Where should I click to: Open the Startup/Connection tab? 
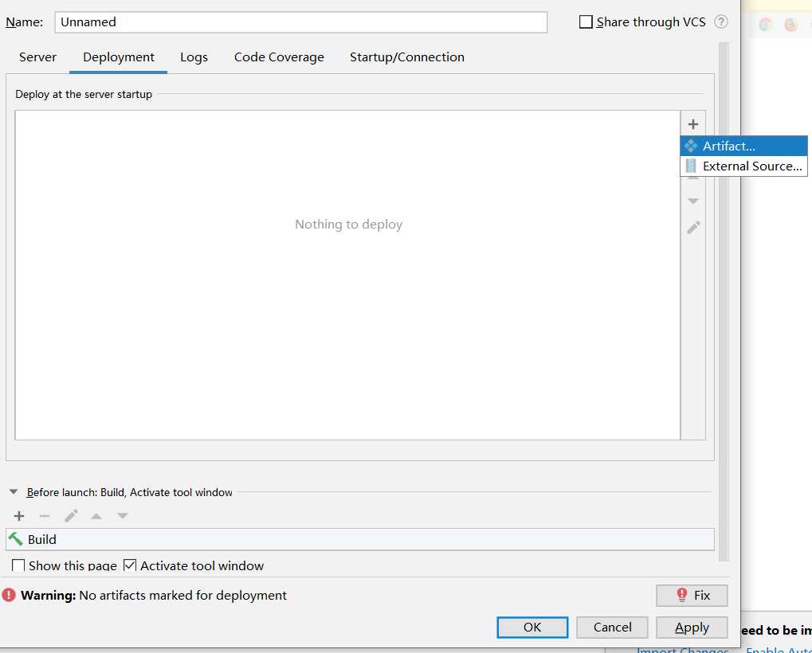tap(407, 57)
